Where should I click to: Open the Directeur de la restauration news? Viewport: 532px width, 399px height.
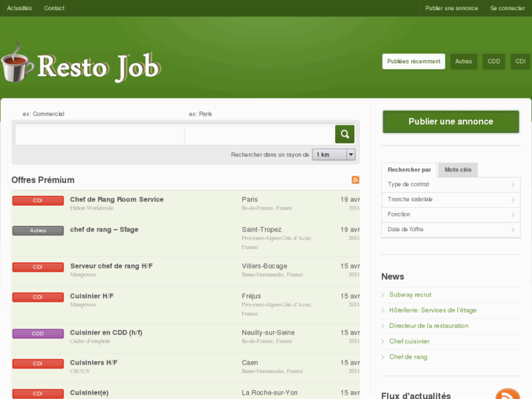(x=429, y=326)
